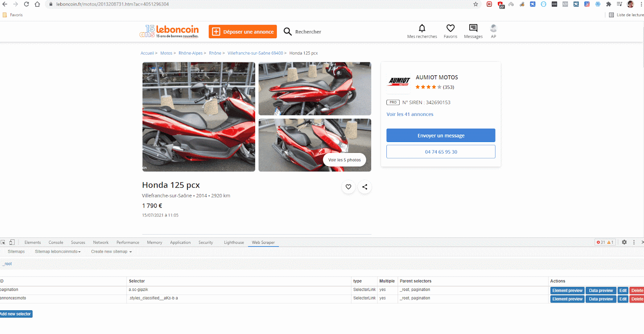Open the top-right scooter photo
This screenshot has width=644, height=334.
[315, 89]
